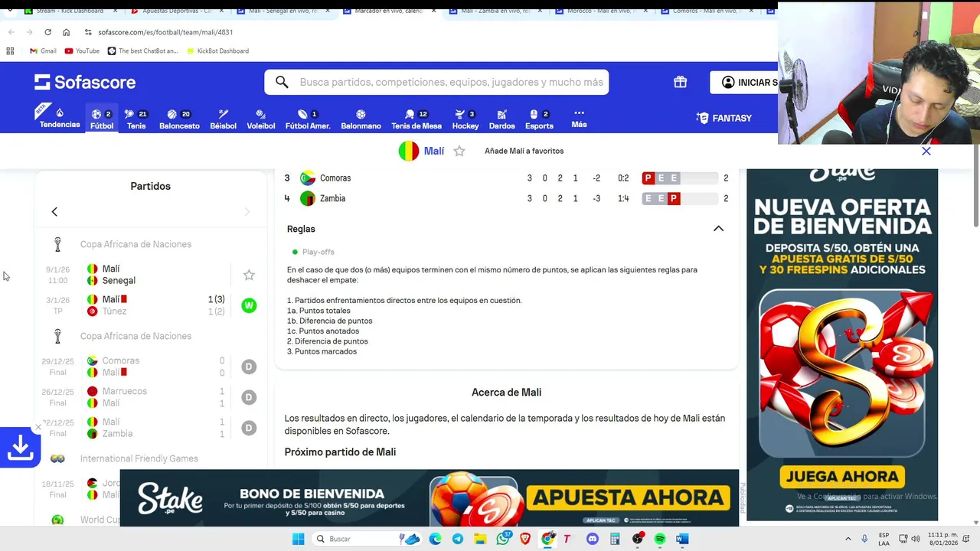Go to browser home page
980x551 pixels.
[x=66, y=32]
